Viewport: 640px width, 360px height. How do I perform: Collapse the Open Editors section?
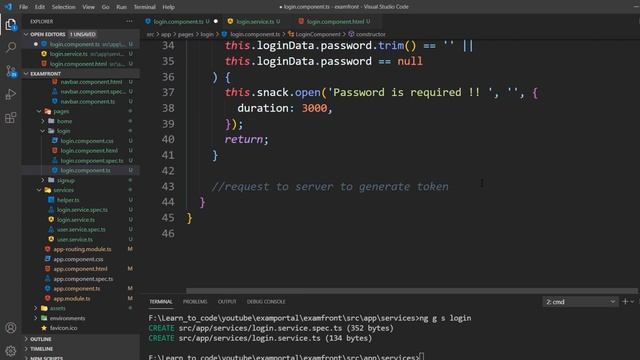pos(26,34)
